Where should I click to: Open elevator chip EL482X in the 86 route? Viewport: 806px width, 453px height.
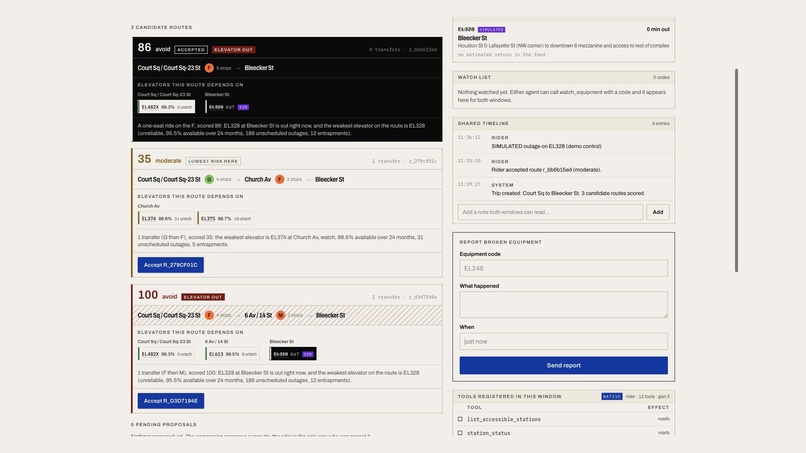tap(167, 107)
